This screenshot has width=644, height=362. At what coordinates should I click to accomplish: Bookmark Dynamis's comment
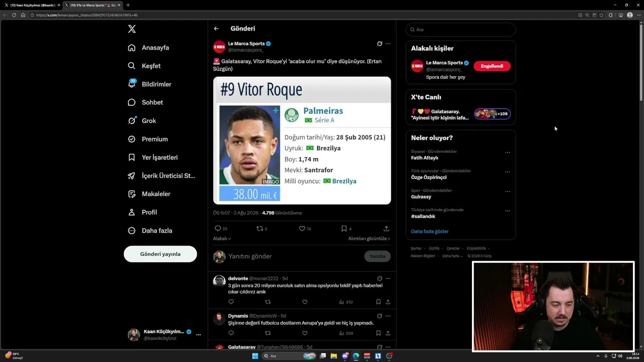tap(378, 333)
